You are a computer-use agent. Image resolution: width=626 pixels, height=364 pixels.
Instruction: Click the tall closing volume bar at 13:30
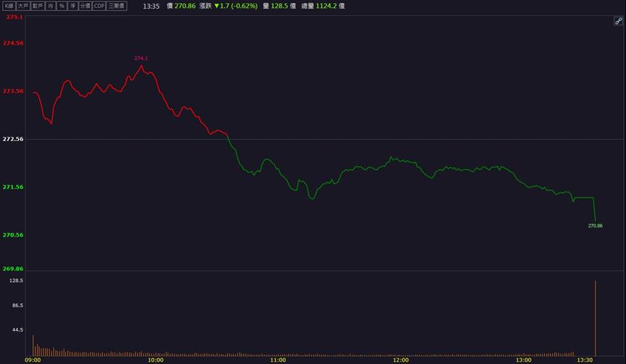(596, 318)
